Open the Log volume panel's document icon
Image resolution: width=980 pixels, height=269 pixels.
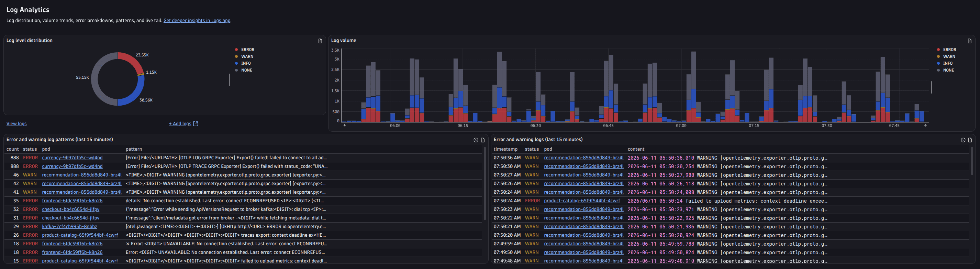969,41
